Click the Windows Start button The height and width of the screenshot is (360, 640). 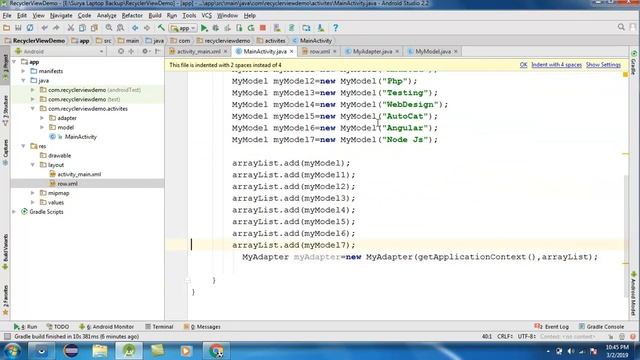(12, 351)
